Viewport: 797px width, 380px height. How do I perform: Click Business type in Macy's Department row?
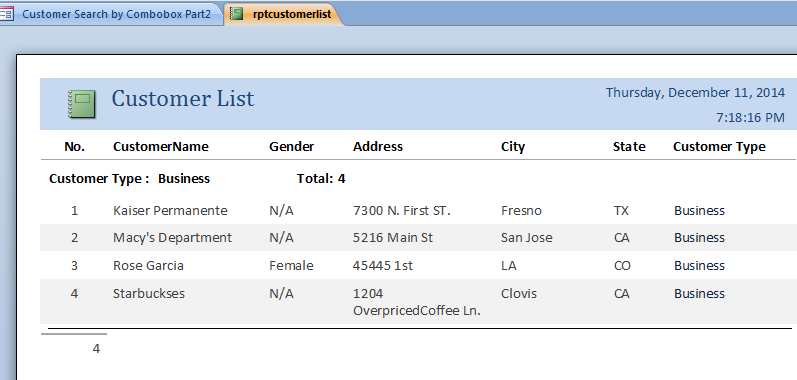[699, 238]
